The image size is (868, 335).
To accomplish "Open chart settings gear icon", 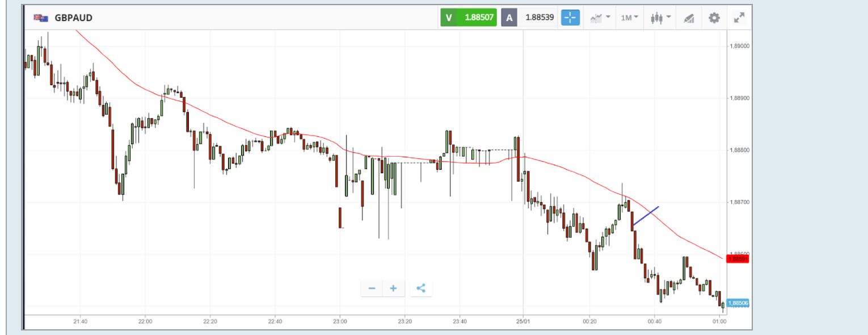I will 714,18.
